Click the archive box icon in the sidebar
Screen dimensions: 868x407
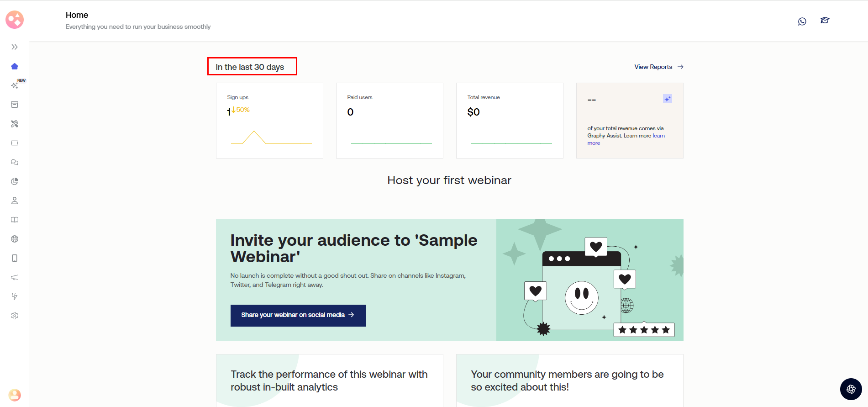coord(15,105)
